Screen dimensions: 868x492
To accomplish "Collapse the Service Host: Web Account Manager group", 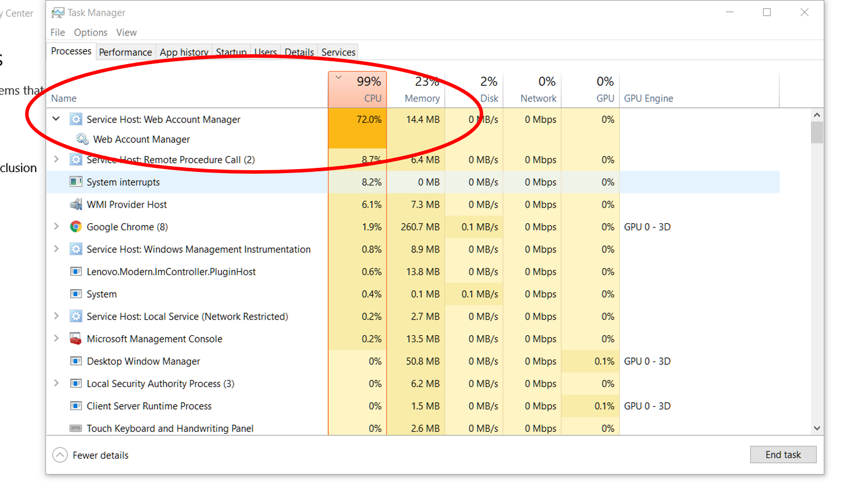I will click(56, 118).
